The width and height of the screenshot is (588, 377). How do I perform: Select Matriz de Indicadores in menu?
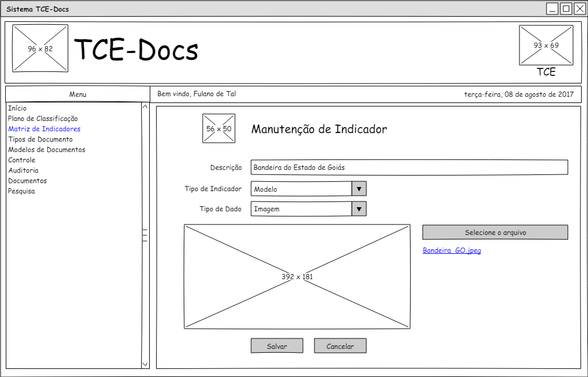(x=44, y=129)
